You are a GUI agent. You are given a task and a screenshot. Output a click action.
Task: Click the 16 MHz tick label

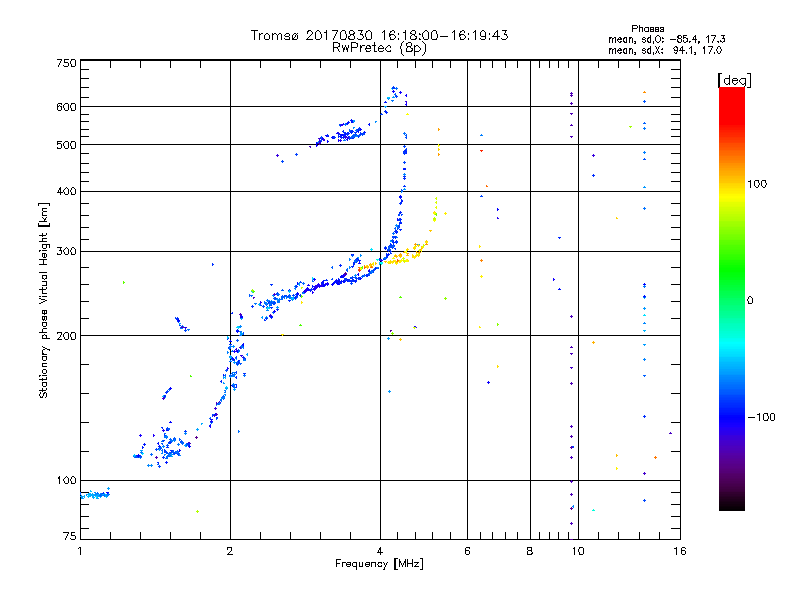[680, 551]
